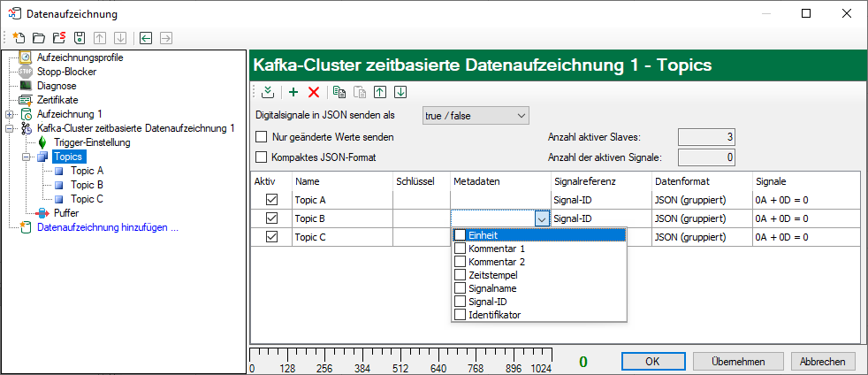Toggle 'Kompaktes JSON-Format' checkbox

(261, 157)
